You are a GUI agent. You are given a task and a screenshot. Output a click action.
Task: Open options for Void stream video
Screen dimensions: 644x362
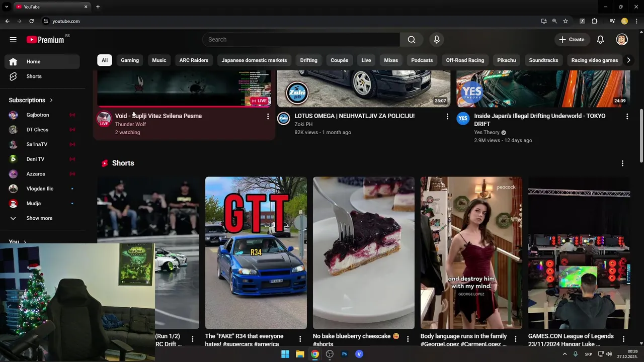click(268, 117)
